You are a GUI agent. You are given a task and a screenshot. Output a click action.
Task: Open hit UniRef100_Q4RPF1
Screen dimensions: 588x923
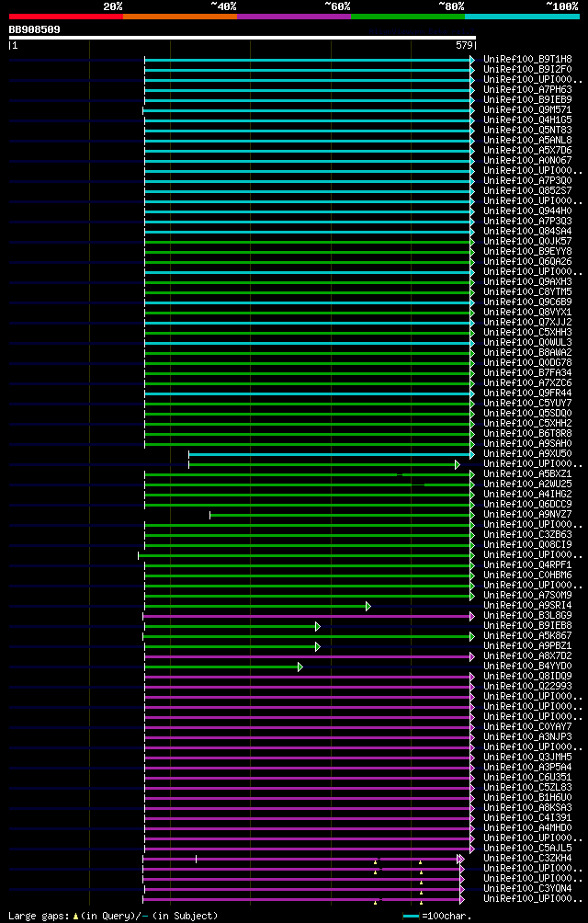tap(527, 564)
